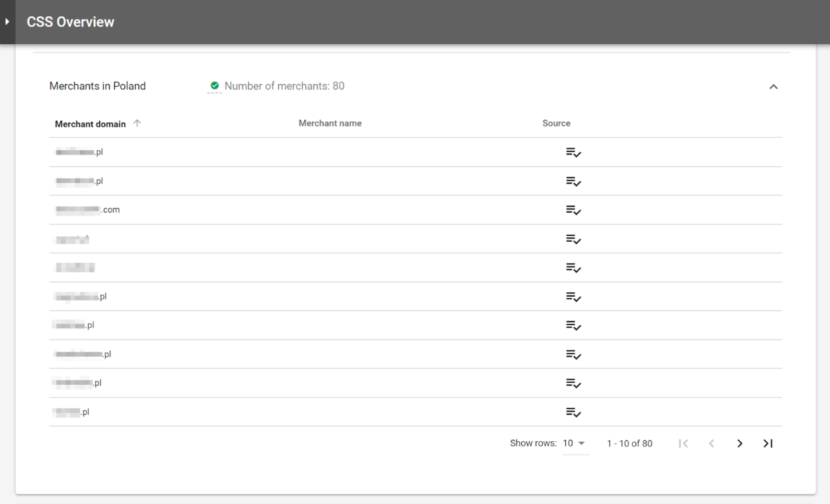Go to the first page of merchants
Viewport: 830px width, 504px height.
(683, 444)
